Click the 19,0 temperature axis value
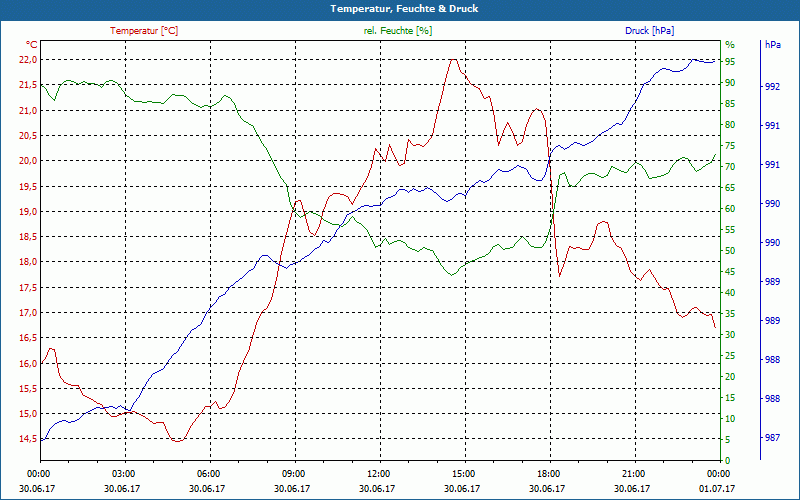 (28, 211)
